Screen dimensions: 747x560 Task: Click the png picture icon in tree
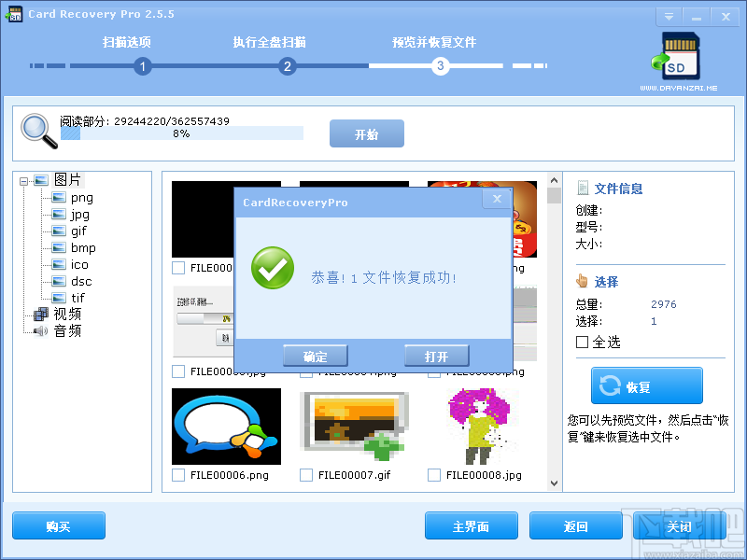59,198
